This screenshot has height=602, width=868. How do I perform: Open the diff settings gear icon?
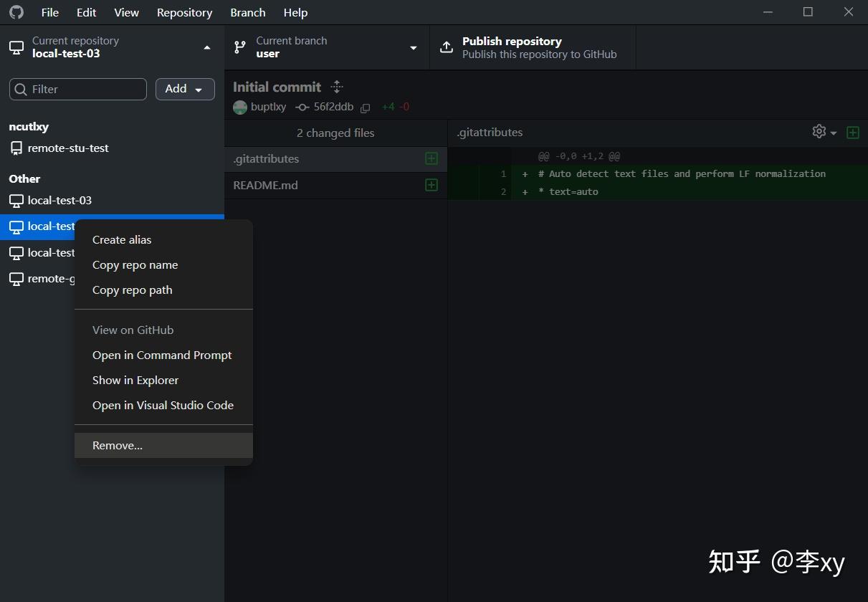[x=819, y=132]
